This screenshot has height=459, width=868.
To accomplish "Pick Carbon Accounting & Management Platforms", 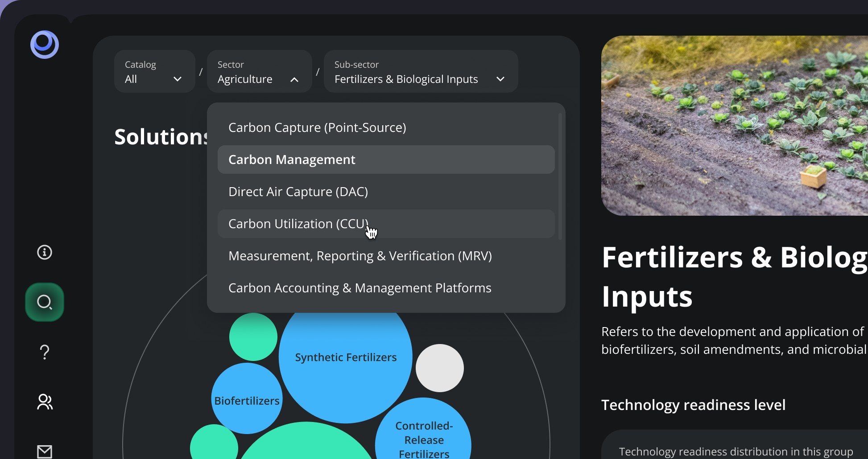I will [x=386, y=288].
